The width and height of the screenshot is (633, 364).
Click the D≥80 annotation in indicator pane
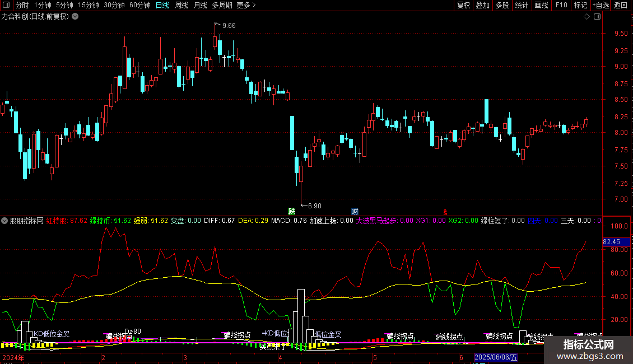point(133,332)
